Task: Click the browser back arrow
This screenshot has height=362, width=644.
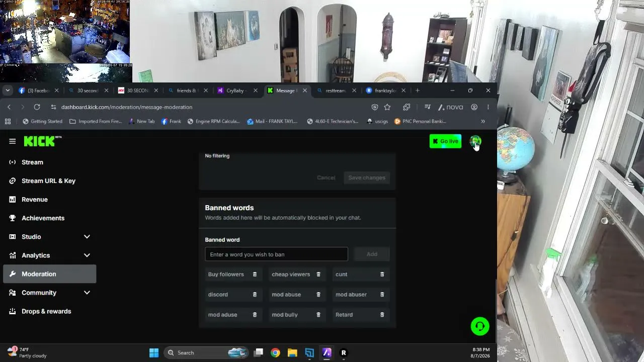Action: pos(9,107)
